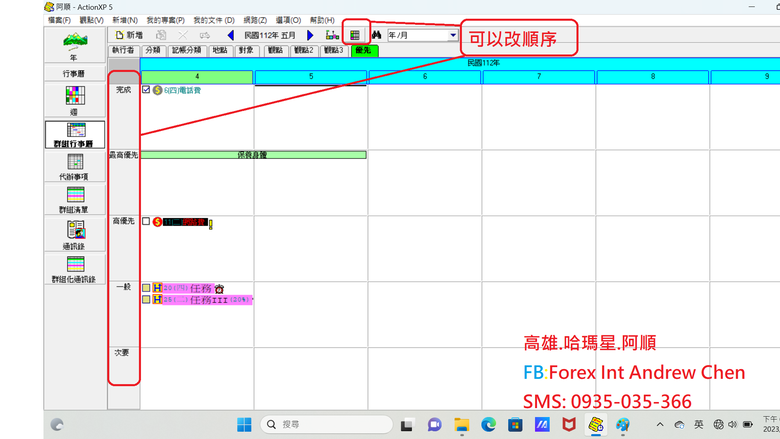Expand the 年/月 dropdown arrow
The image size is (780, 439).
(453, 35)
